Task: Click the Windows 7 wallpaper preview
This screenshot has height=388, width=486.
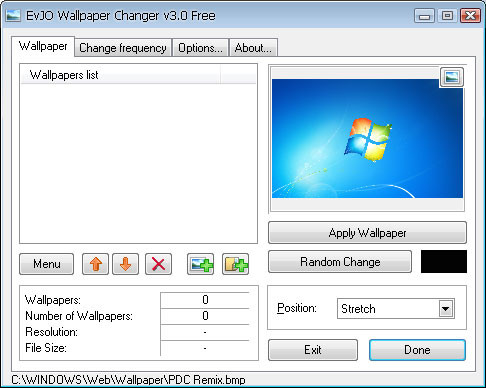Action: (x=367, y=139)
